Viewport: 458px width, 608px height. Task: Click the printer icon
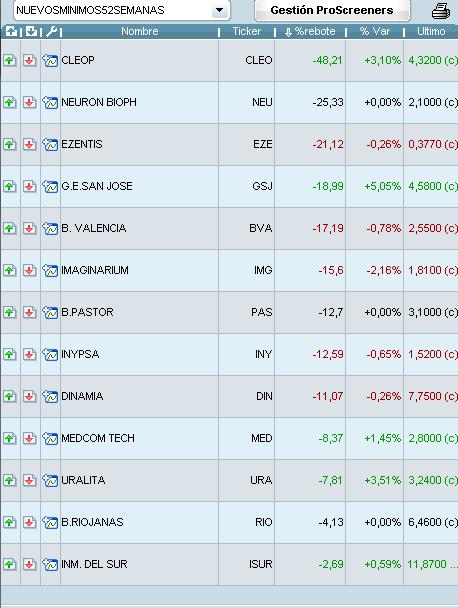point(441,10)
